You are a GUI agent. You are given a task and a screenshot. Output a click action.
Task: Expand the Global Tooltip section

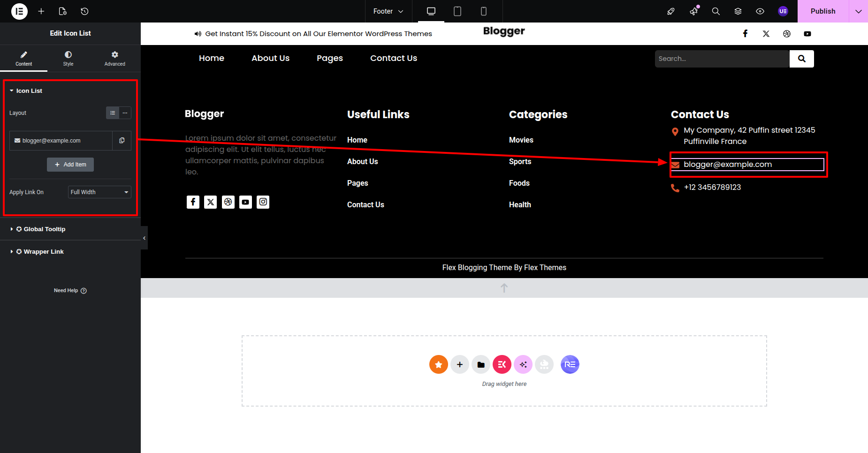pyautogui.click(x=45, y=229)
